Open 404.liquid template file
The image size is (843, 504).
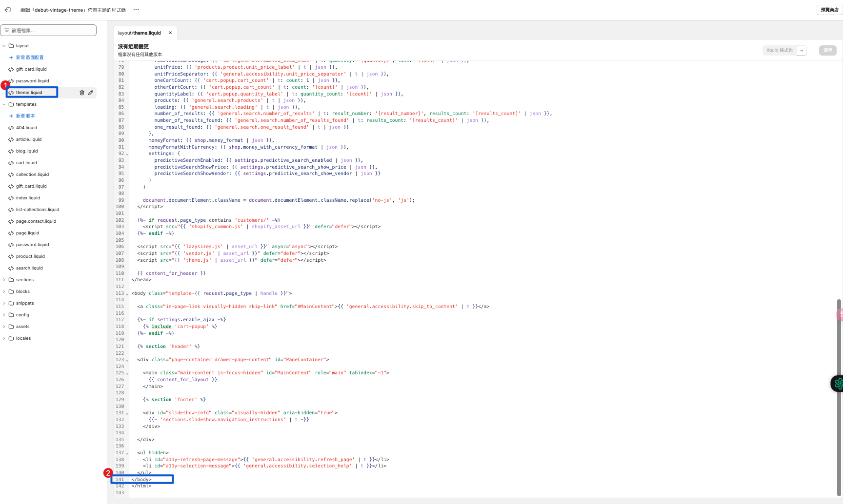[x=26, y=128]
